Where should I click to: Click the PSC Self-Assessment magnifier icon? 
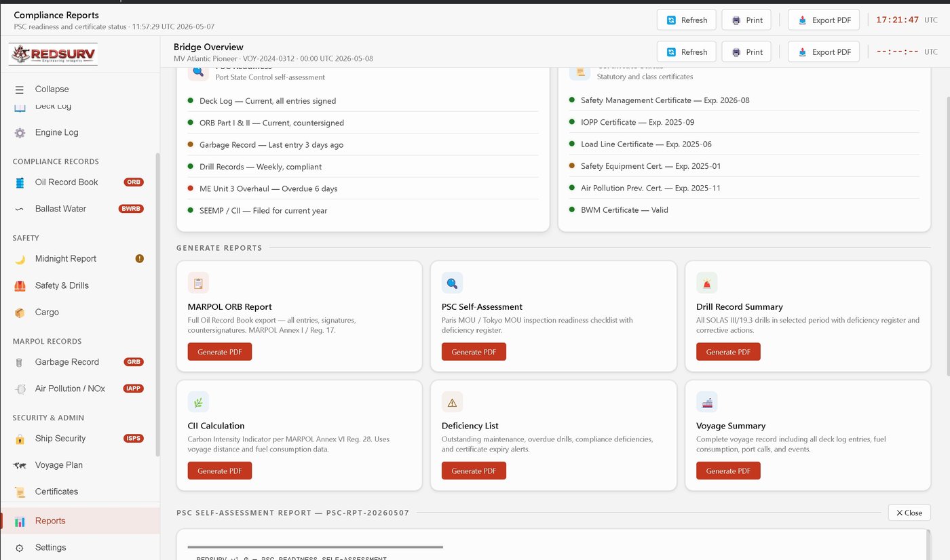(452, 283)
